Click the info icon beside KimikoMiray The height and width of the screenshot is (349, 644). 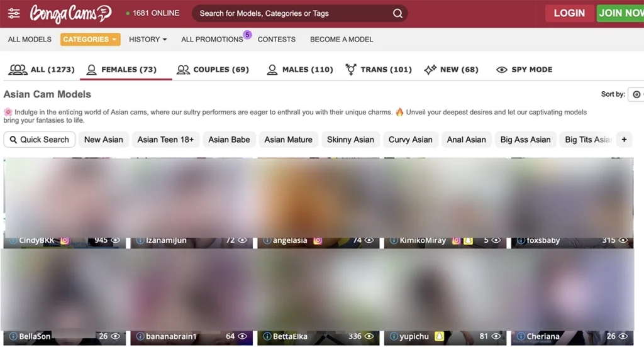[x=394, y=241]
